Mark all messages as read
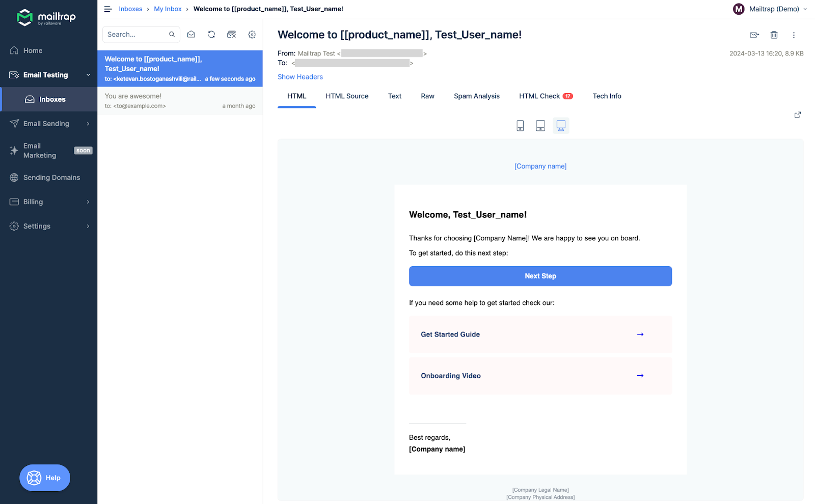This screenshot has width=815, height=504. [191, 34]
